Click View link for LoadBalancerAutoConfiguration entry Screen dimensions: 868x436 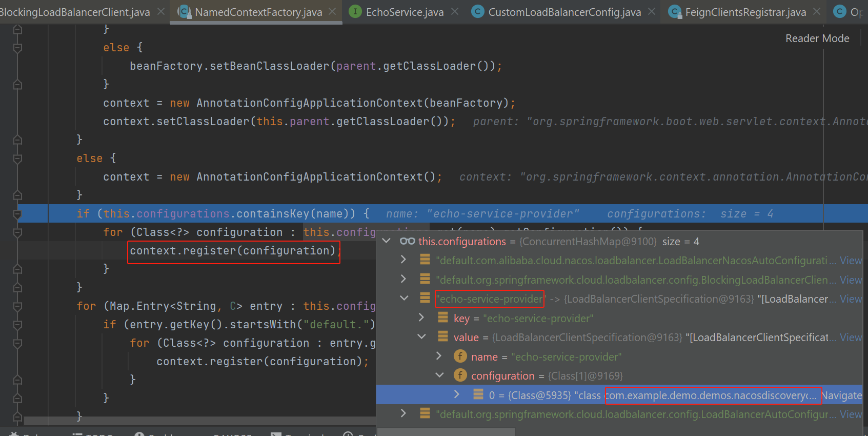tap(851, 414)
